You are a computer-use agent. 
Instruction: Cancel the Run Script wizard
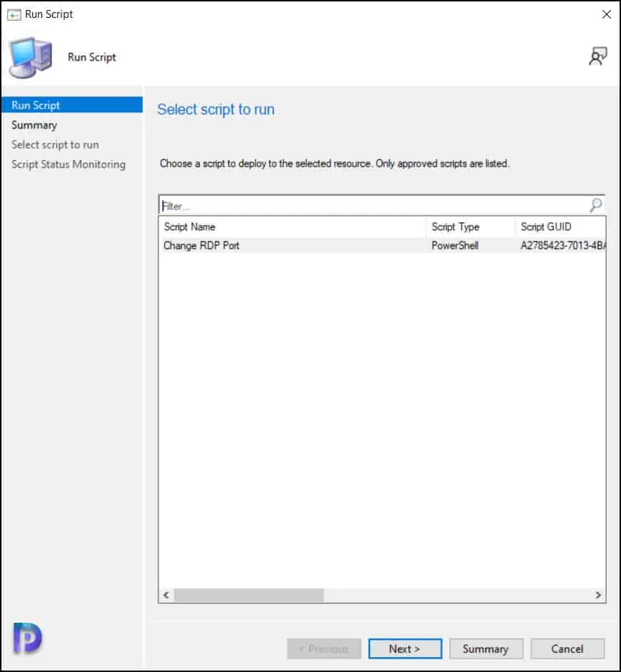click(x=567, y=648)
